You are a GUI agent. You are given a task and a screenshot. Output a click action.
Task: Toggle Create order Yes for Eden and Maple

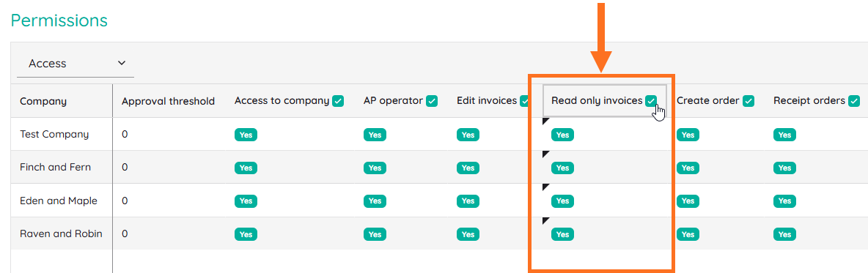coord(688,201)
